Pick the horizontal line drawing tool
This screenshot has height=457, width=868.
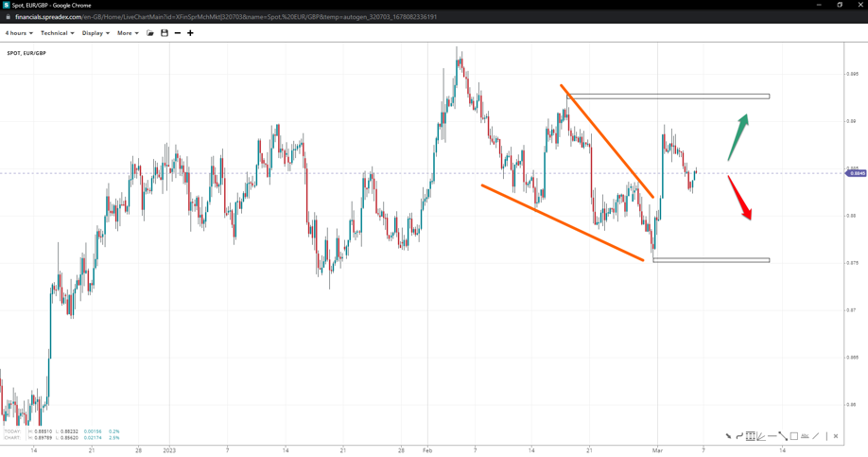click(773, 436)
